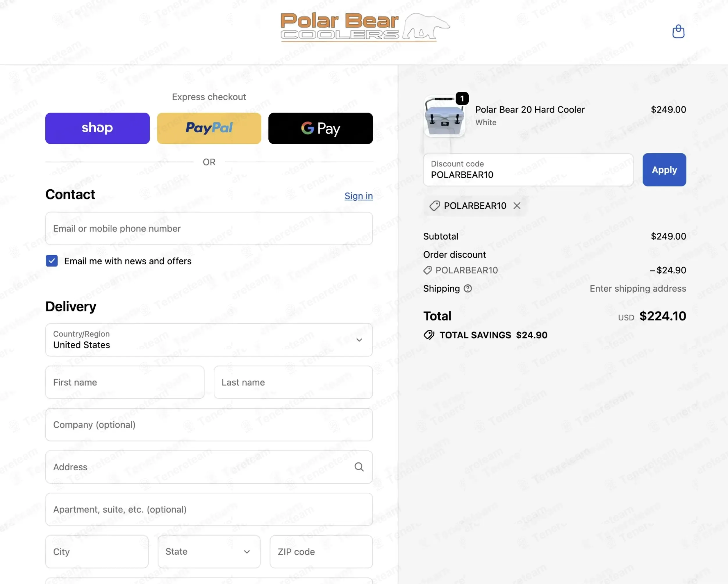728x584 pixels.
Task: Click the Express checkout heading
Action: point(209,97)
